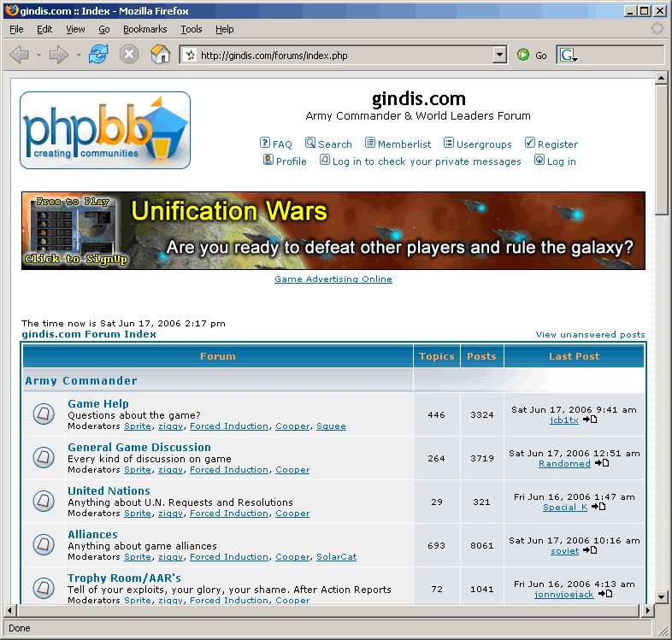Open the Tools menu
Screen dimensions: 672x640
click(191, 29)
